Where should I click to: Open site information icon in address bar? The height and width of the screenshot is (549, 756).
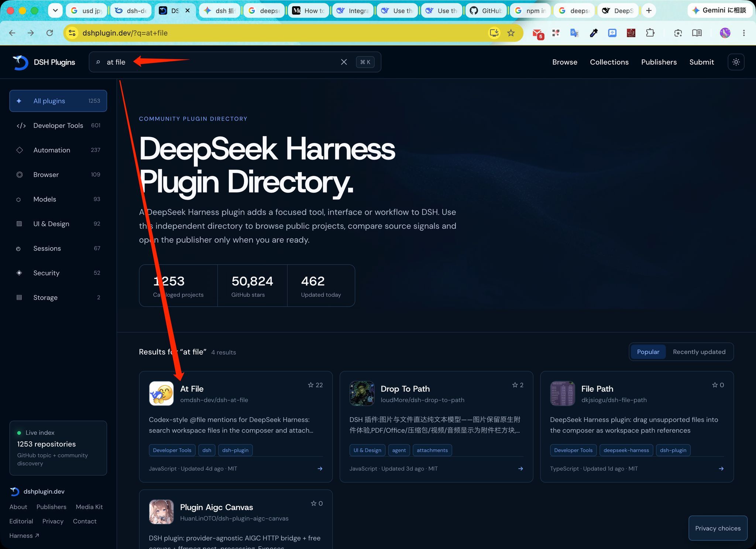point(72,33)
